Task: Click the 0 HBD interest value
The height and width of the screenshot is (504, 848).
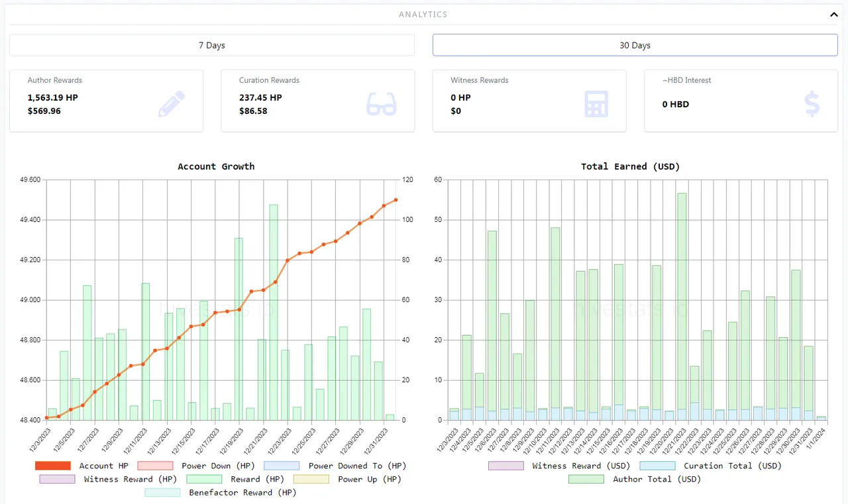Action: pyautogui.click(x=676, y=104)
